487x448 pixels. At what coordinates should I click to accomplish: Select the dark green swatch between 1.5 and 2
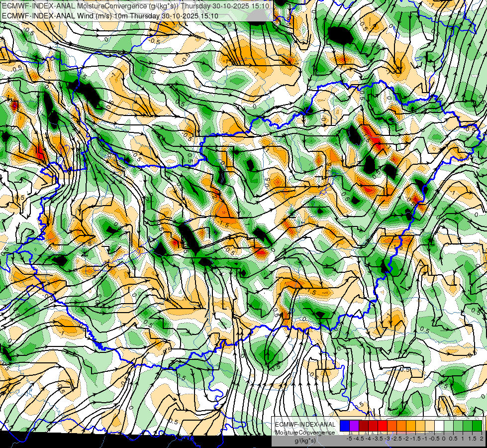[x=477, y=426]
